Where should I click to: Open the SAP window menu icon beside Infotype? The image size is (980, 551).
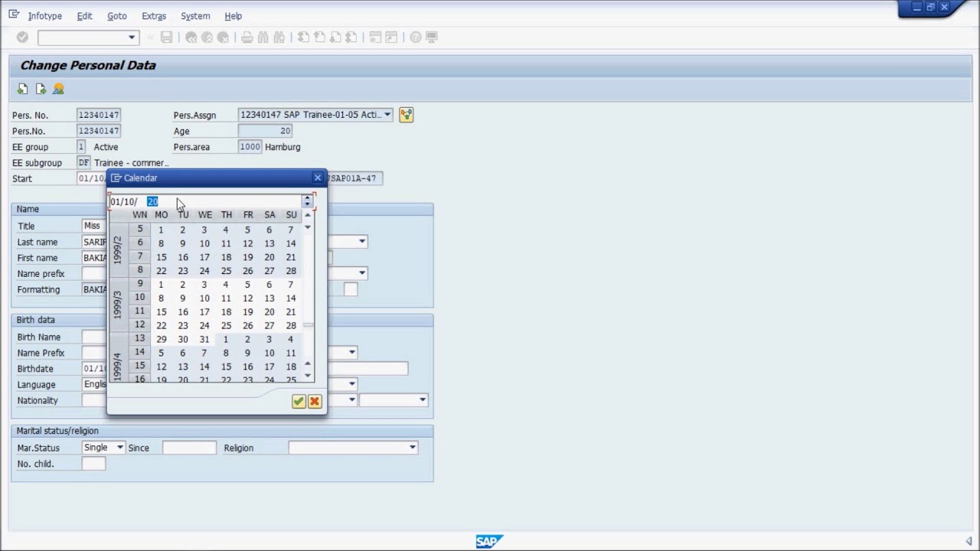[x=15, y=15]
